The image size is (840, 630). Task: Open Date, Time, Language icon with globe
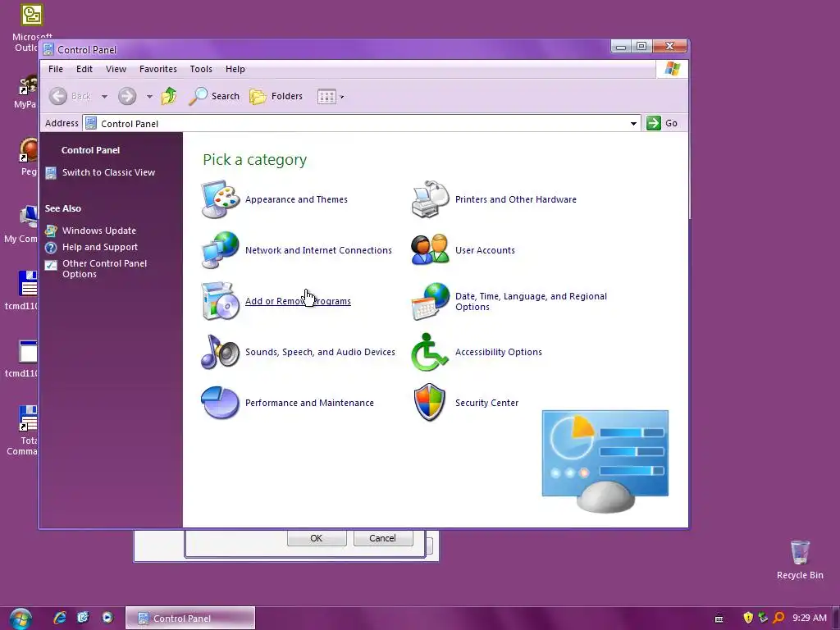(430, 301)
